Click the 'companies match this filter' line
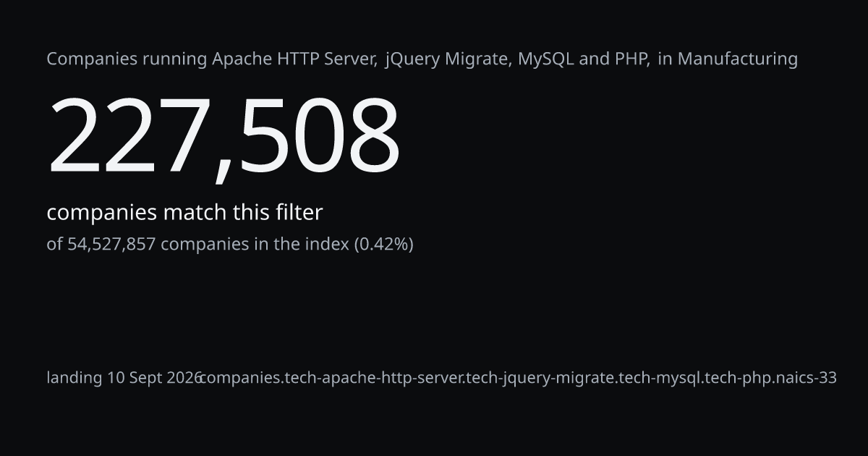 [184, 213]
